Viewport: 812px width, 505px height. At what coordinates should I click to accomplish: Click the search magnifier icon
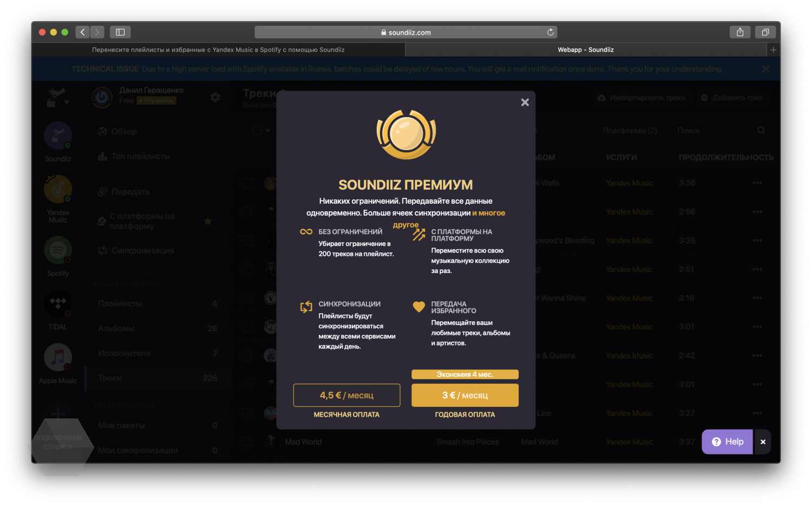761,131
